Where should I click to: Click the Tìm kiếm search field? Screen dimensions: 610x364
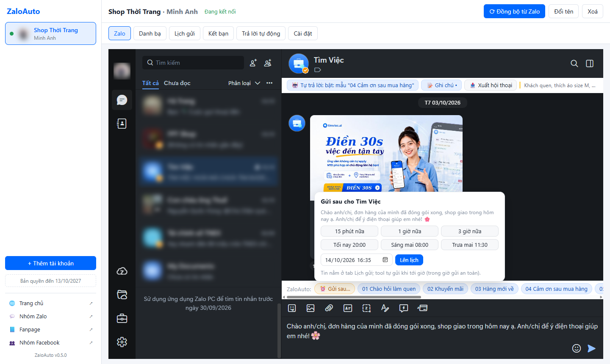coord(193,63)
